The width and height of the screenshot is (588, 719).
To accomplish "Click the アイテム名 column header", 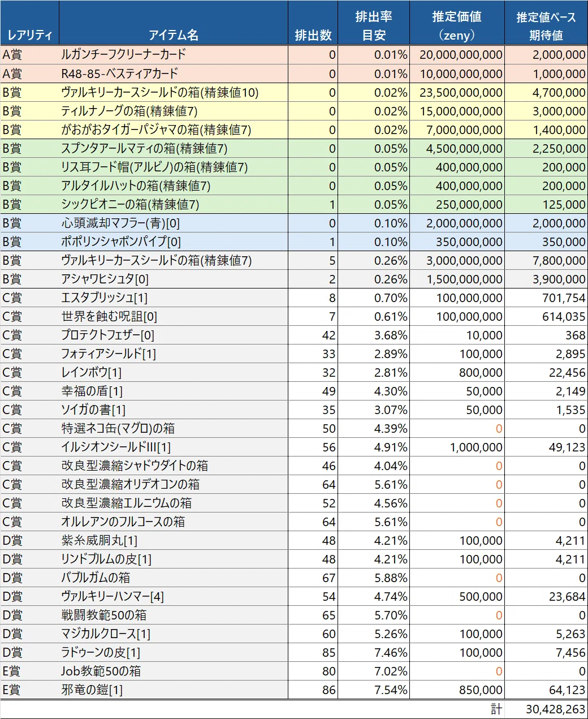I will click(174, 23).
